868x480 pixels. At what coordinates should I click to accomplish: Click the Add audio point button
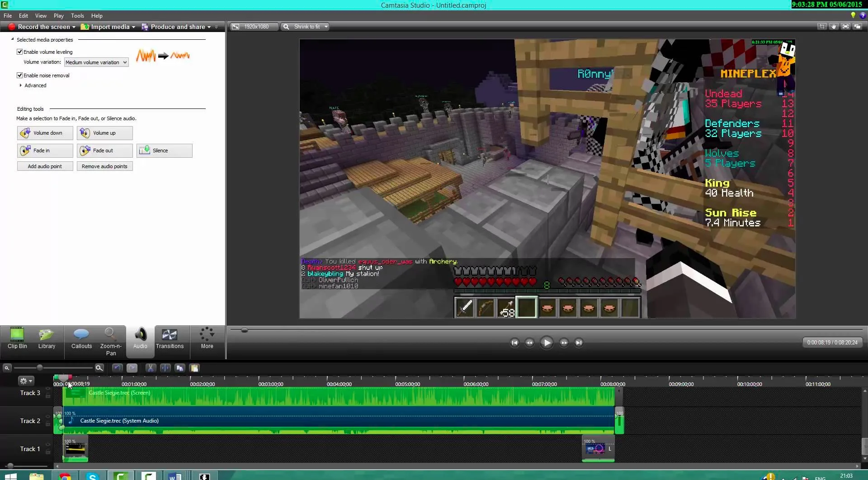pos(45,166)
